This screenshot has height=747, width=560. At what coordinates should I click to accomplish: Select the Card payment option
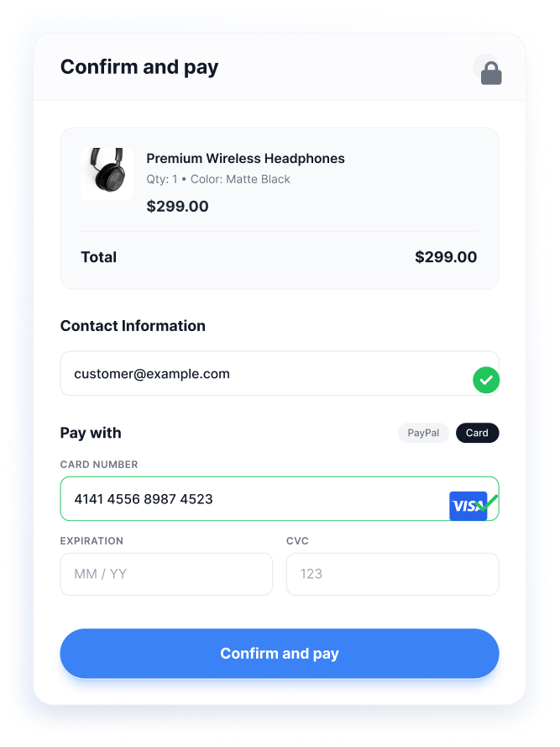coord(477,433)
